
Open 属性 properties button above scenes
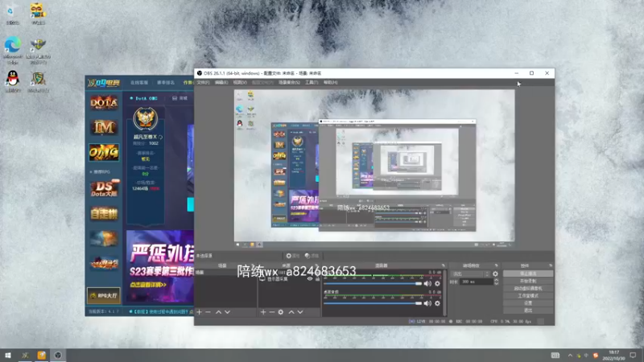(293, 256)
